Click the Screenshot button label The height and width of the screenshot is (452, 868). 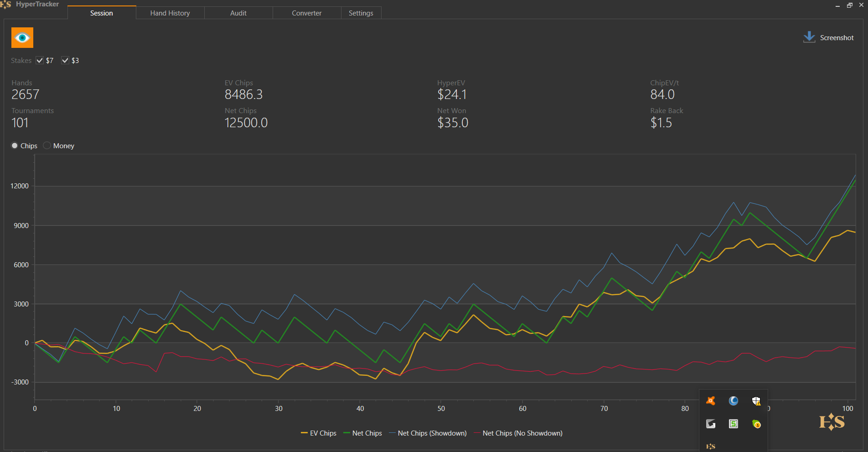(837, 38)
